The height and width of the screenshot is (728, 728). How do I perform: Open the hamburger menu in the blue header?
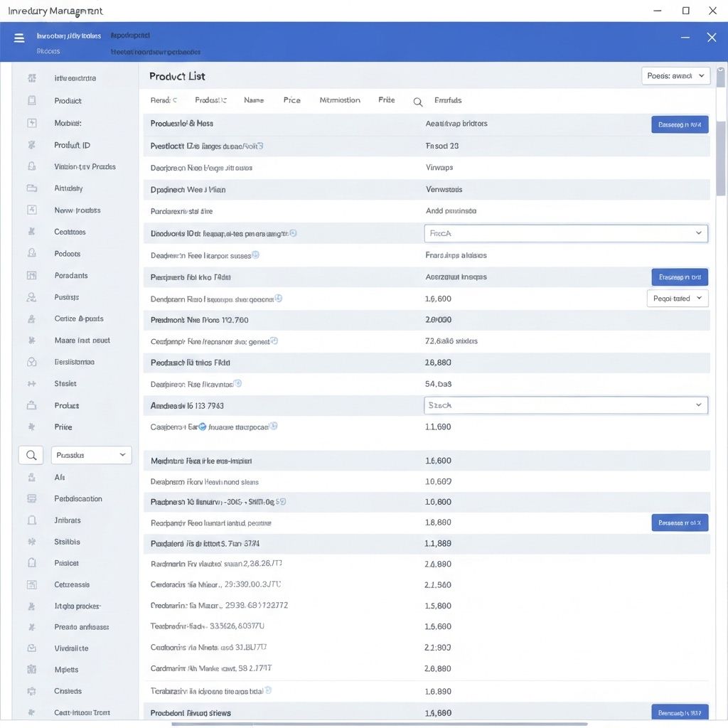pyautogui.click(x=19, y=38)
